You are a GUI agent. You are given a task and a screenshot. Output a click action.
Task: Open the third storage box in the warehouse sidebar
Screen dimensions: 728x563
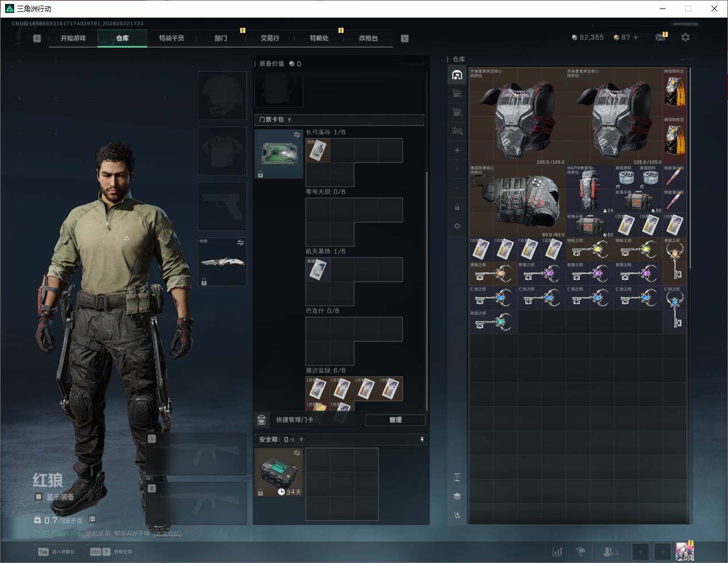pos(457,112)
